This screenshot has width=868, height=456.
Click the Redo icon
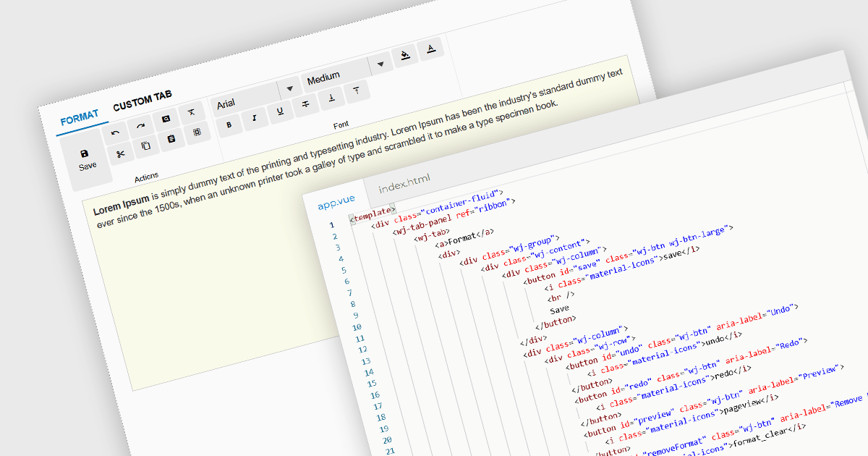click(x=140, y=127)
